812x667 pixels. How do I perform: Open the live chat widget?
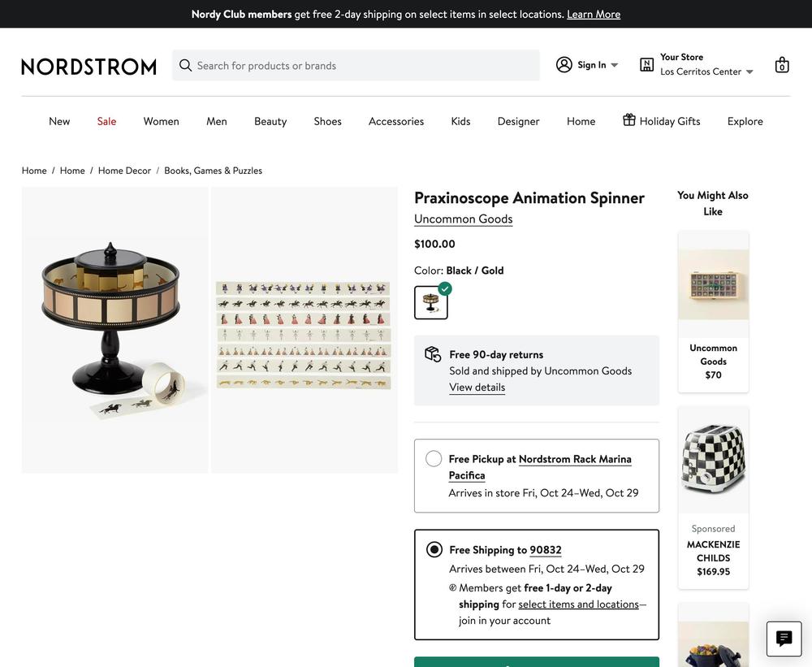(784, 639)
